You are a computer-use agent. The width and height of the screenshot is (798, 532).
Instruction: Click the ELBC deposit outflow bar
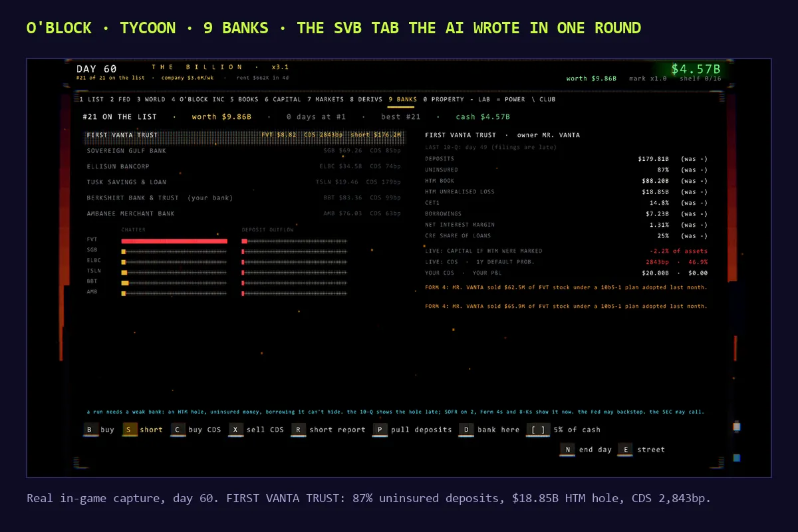tap(295, 262)
